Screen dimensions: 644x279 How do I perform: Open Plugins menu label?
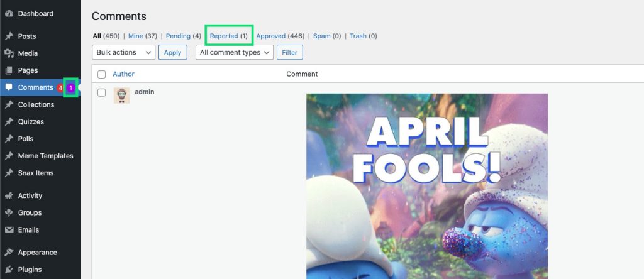(x=30, y=270)
